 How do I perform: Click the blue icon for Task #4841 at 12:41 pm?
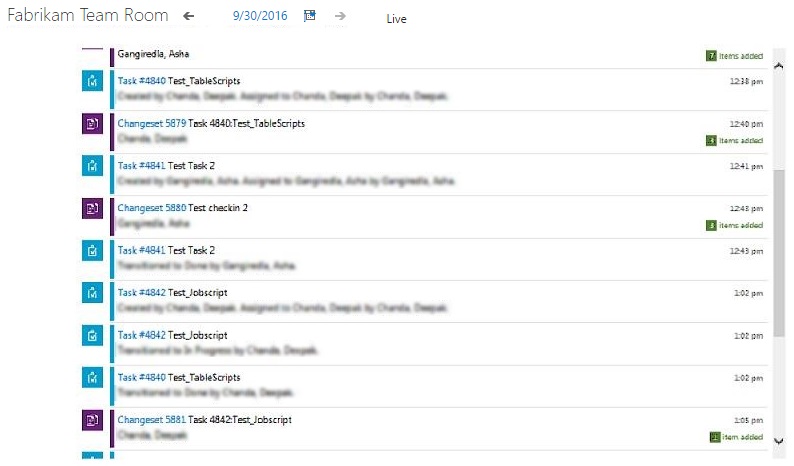[x=92, y=166]
